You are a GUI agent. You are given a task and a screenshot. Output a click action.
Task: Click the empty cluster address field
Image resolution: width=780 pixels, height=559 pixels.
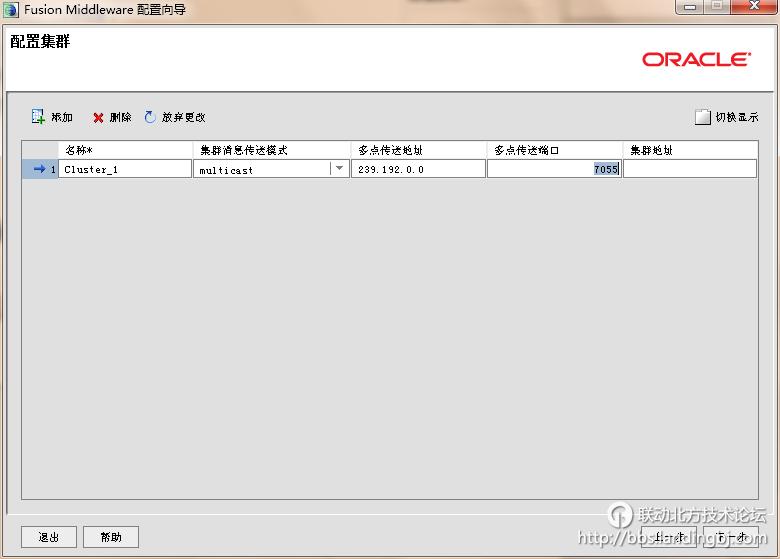[690, 169]
